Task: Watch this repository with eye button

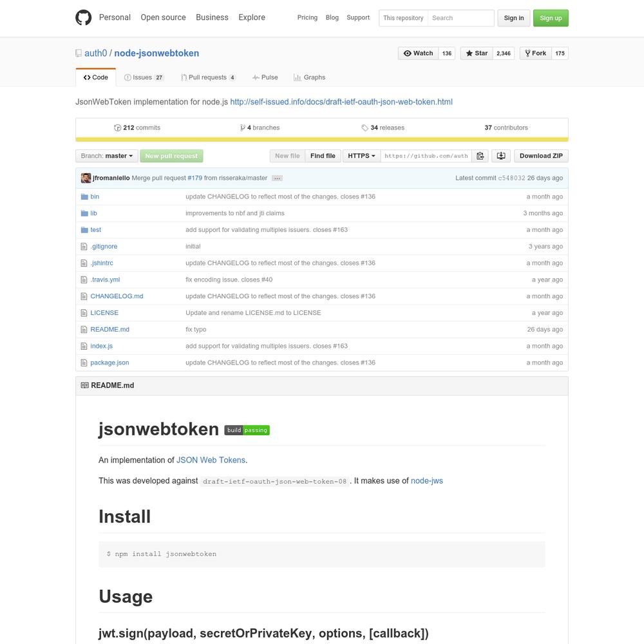Action: pos(418,53)
